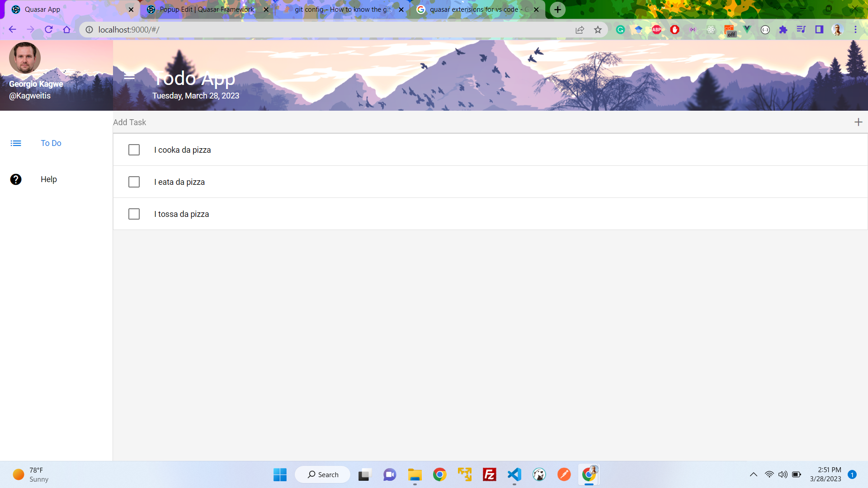The image size is (868, 488).
Task: Open the navigation drawer hamburger menu
Action: [x=129, y=76]
